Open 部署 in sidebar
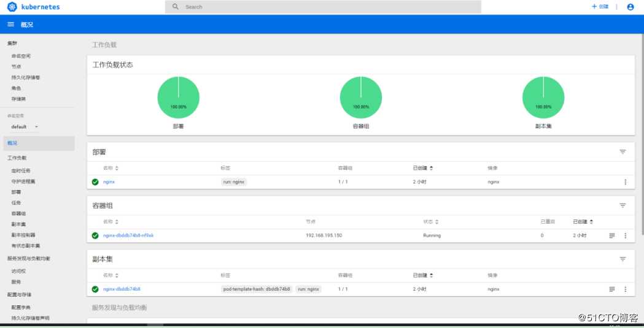 click(16, 192)
